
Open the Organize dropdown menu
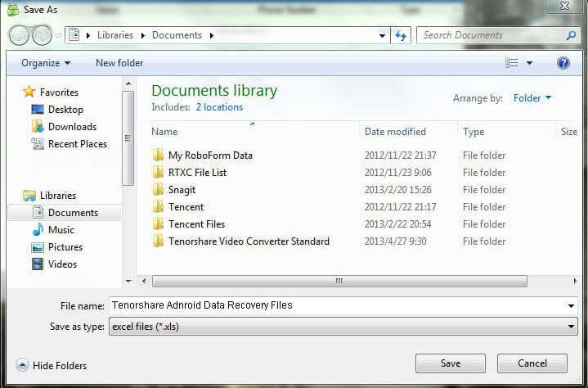(46, 63)
